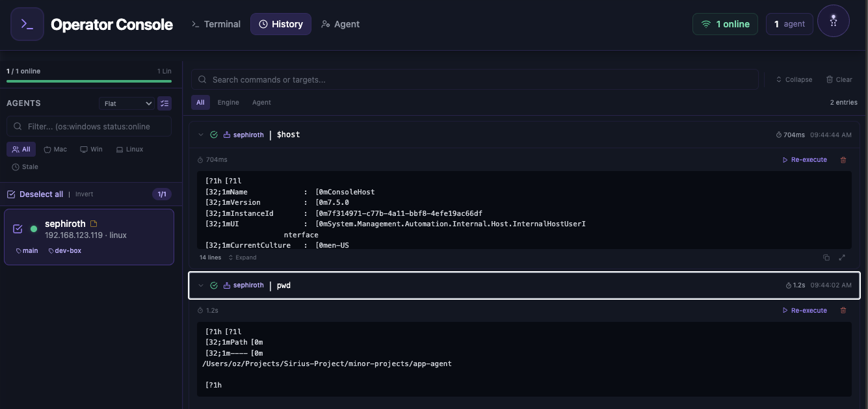This screenshot has height=409, width=868.
Task: Switch to the Terminal tab
Action: 216,24
